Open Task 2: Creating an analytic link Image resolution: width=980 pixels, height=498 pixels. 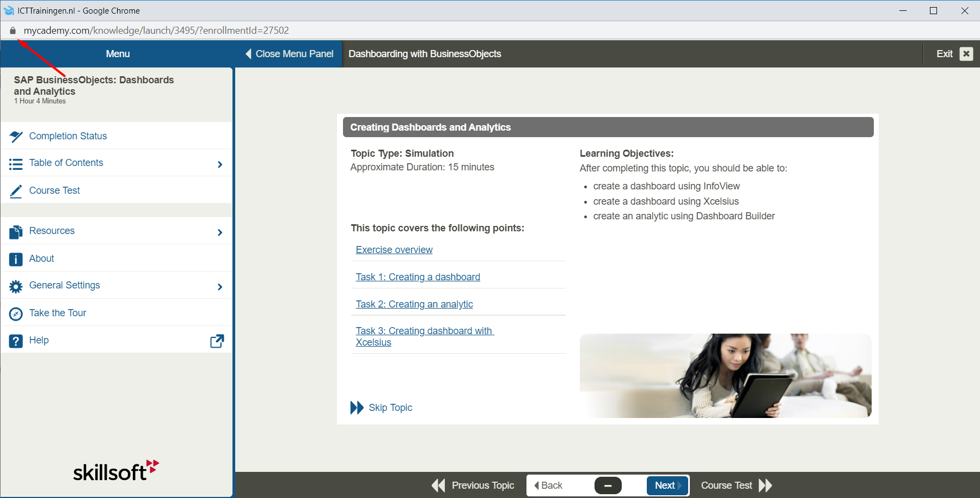coord(414,304)
